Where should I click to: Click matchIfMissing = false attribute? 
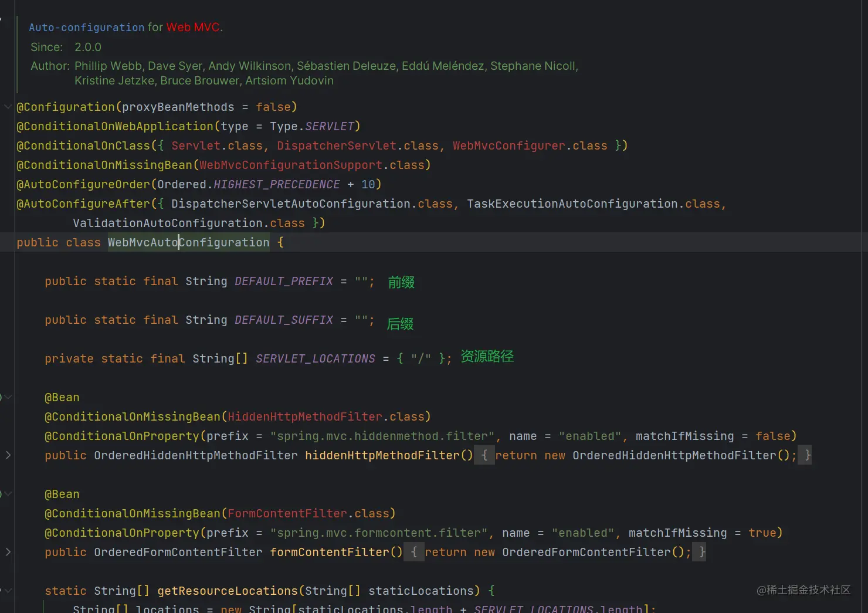[x=713, y=436]
